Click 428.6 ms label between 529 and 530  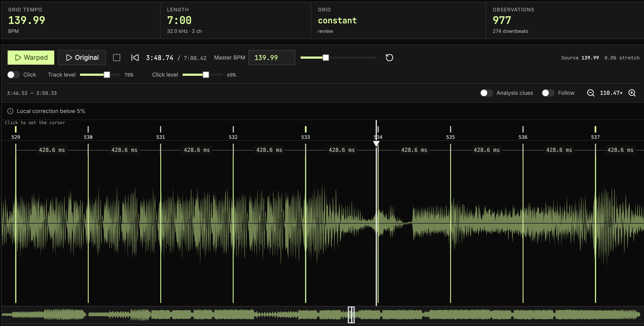52,150
